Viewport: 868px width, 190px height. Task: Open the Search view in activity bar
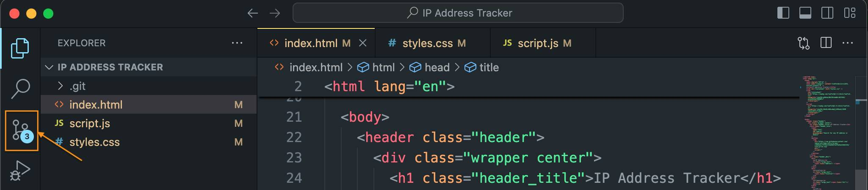coord(20,89)
